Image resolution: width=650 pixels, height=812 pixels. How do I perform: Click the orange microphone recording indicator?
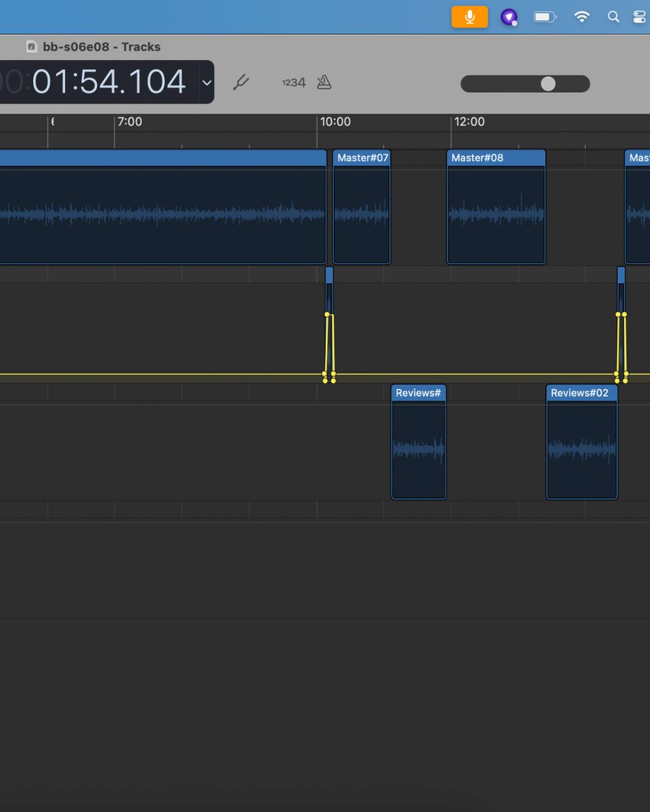(x=470, y=16)
